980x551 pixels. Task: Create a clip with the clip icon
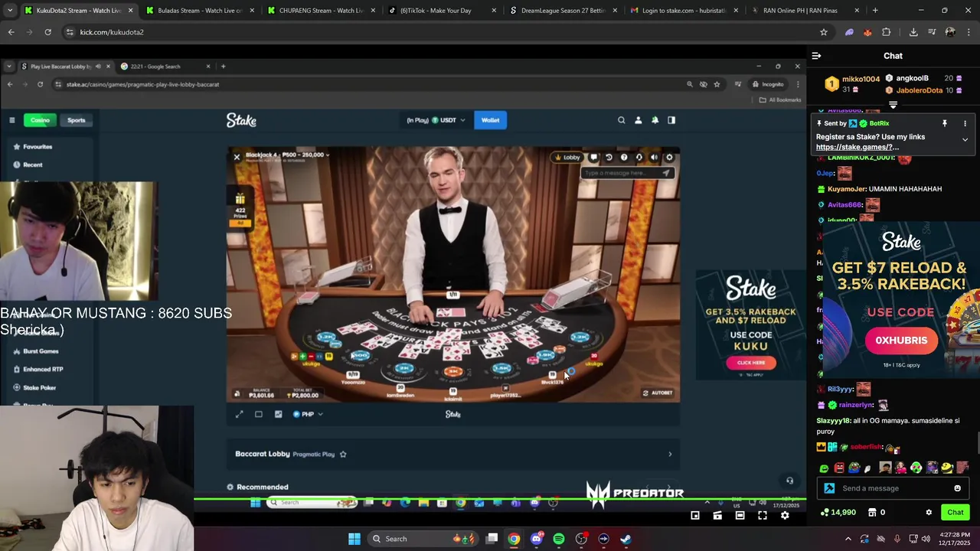pos(717,516)
